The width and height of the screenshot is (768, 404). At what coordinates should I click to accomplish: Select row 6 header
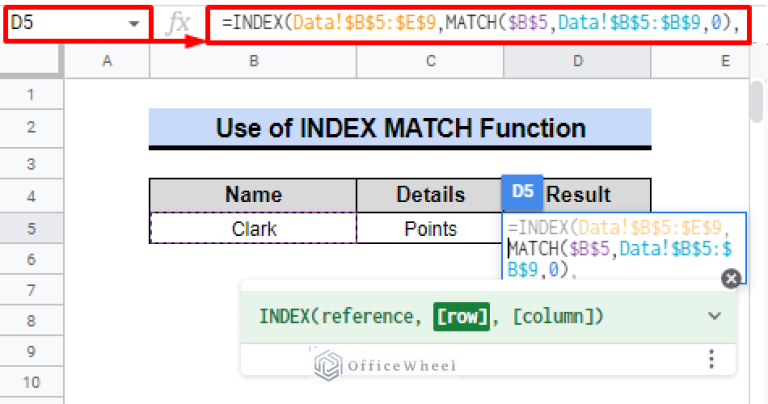click(31, 259)
